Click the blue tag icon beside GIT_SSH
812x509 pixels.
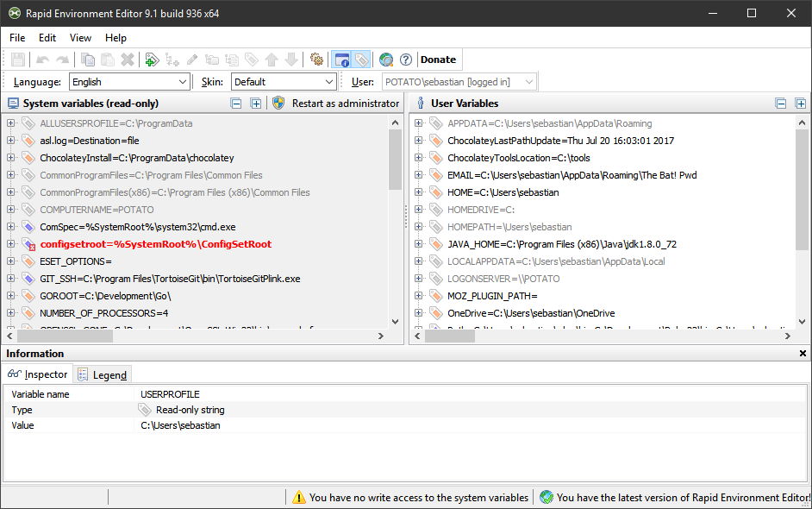(x=28, y=279)
